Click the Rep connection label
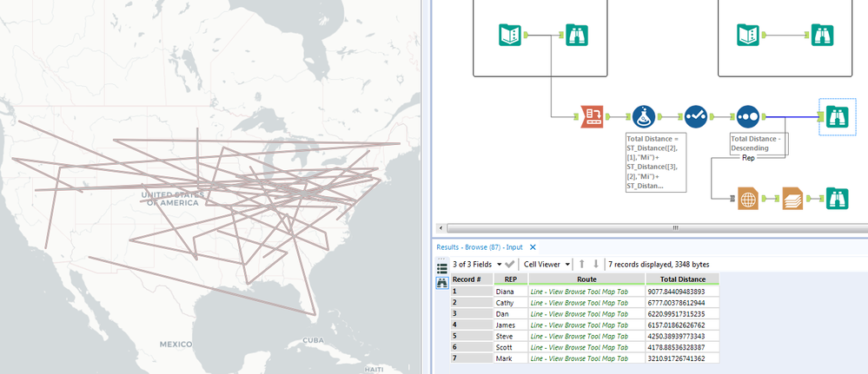Screen dimensions: 868x374 748,158
